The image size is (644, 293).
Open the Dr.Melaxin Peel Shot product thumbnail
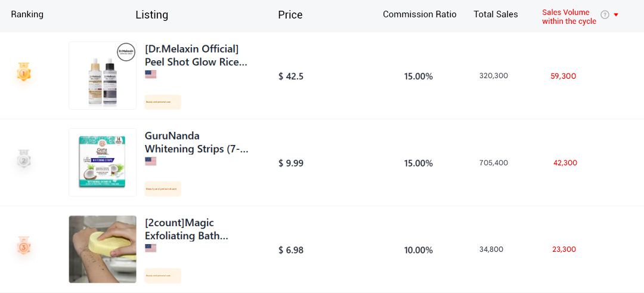[x=103, y=76]
